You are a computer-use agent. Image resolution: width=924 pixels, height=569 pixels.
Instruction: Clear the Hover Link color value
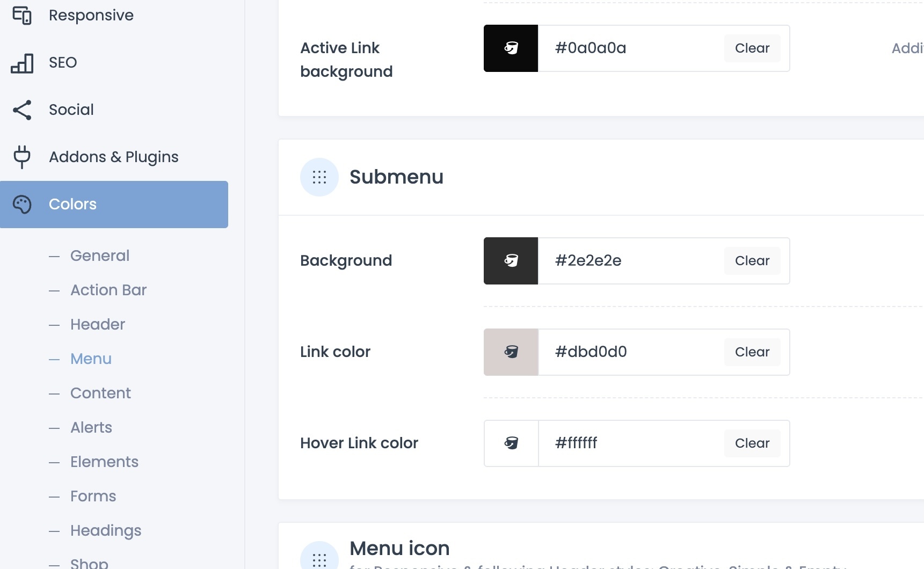click(752, 443)
